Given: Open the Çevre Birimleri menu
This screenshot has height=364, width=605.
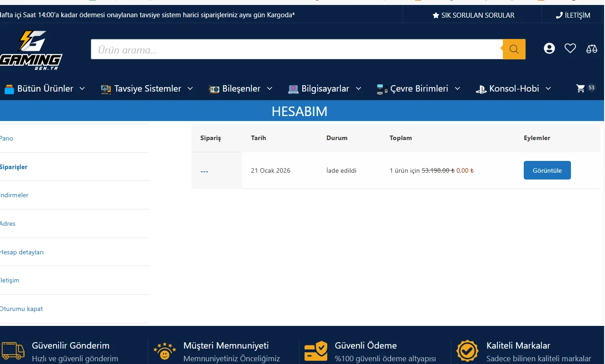Looking at the screenshot, I should (x=418, y=89).
